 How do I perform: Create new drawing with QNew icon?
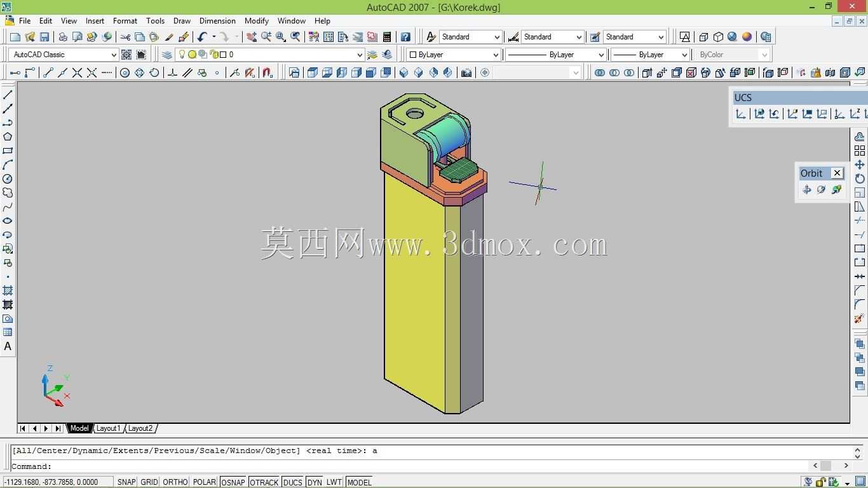click(15, 37)
